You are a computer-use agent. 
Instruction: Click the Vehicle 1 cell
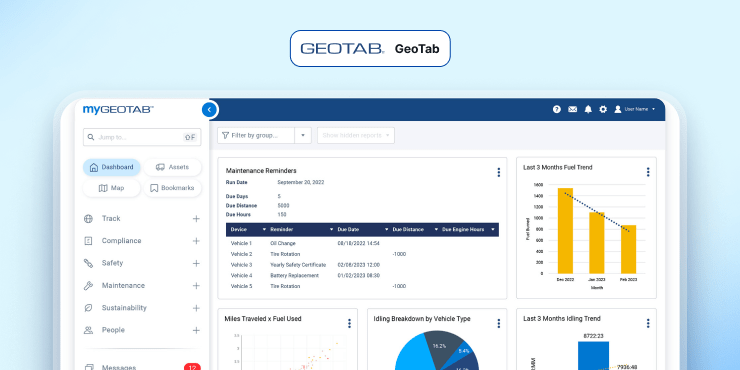[241, 244]
